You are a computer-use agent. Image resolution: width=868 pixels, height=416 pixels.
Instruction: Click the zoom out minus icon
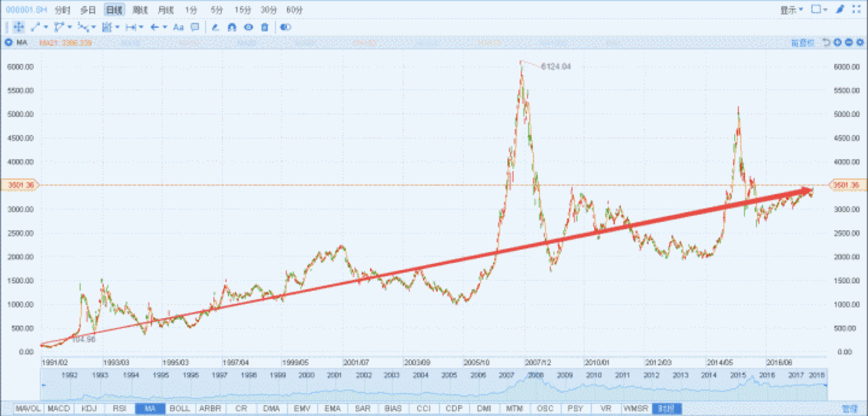tap(849, 42)
